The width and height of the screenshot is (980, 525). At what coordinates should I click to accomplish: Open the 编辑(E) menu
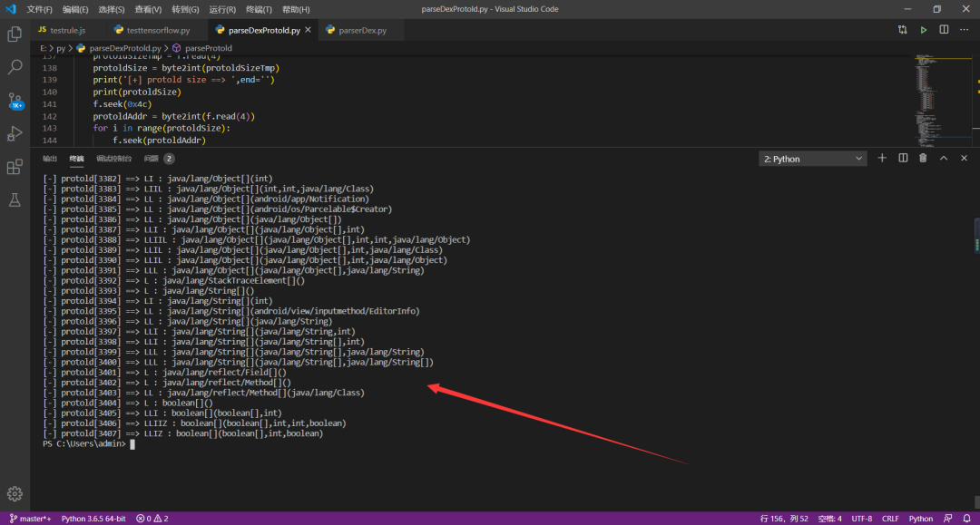[x=75, y=9]
